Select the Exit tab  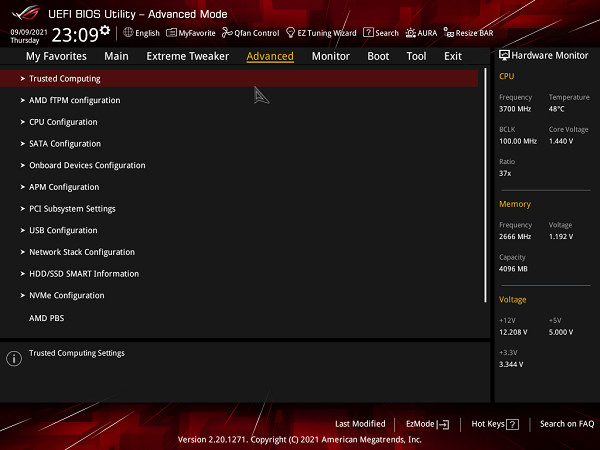pyautogui.click(x=453, y=56)
